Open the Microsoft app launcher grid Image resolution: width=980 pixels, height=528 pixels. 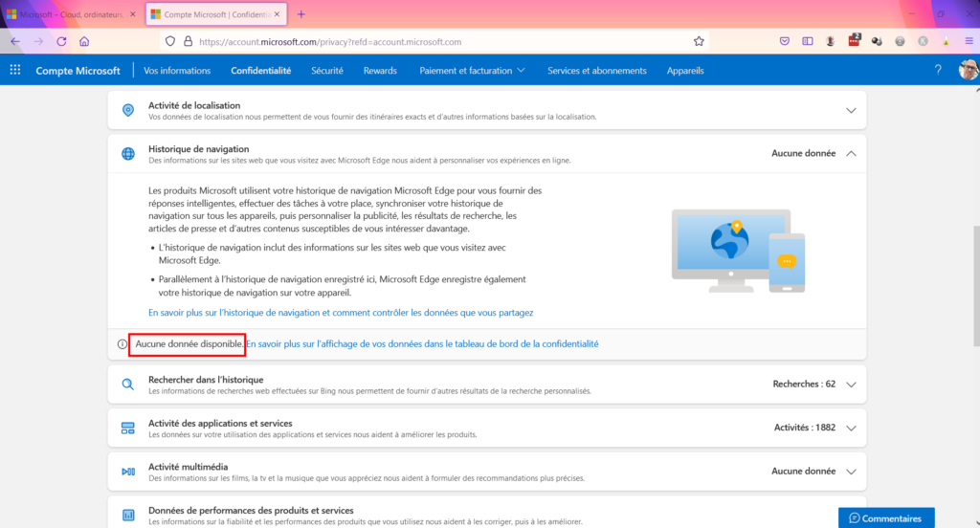coord(15,70)
